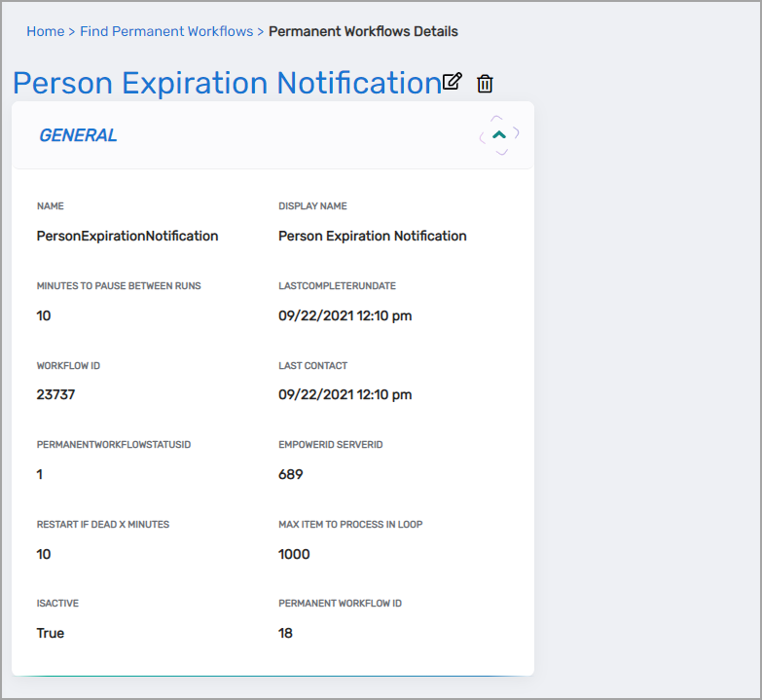Viewport: 762px width, 700px height.
Task: Click the Display Name value Person Expiration Notification
Action: (373, 236)
